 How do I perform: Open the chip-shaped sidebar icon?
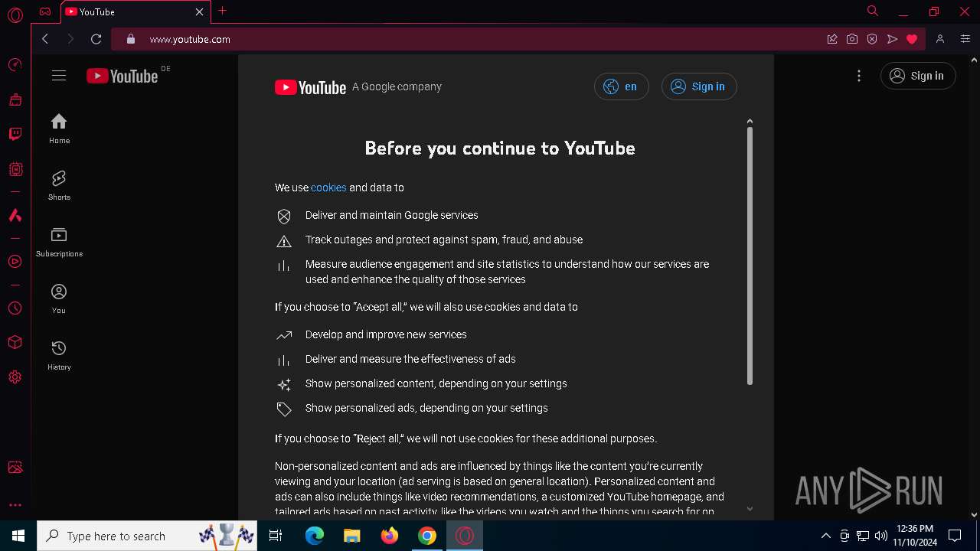[15, 169]
